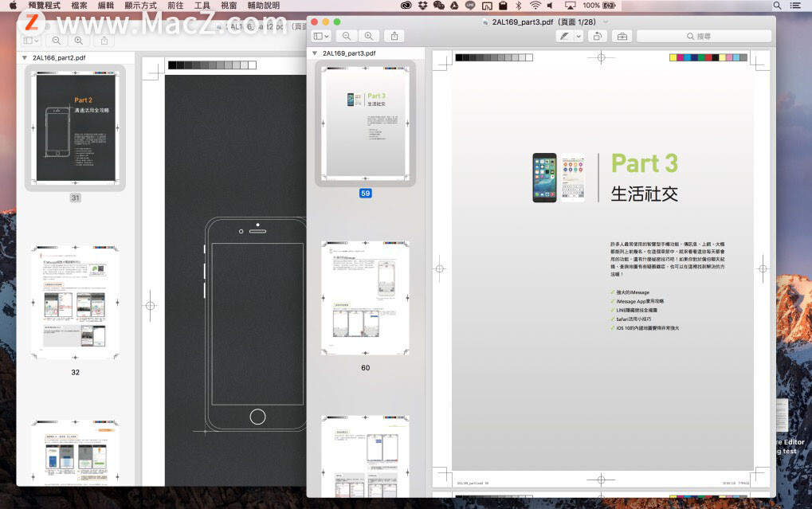Screen dimensions: 812x509
Task: Rotate the page using rotate button
Action: pyautogui.click(x=597, y=37)
